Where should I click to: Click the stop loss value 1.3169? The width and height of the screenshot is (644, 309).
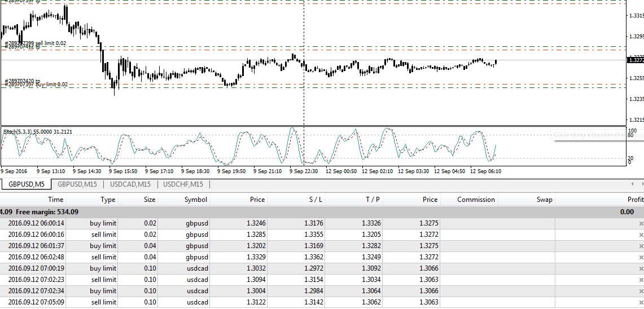[x=314, y=246]
